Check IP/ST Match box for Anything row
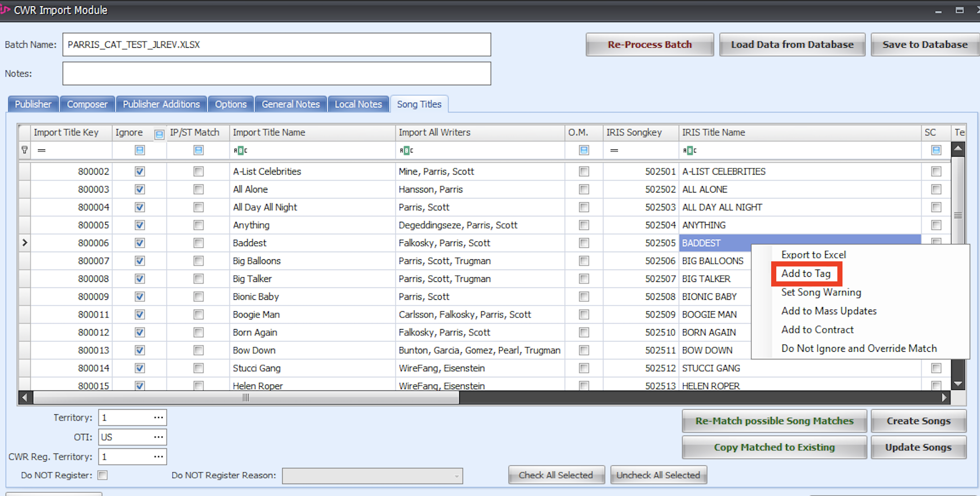 tap(199, 225)
